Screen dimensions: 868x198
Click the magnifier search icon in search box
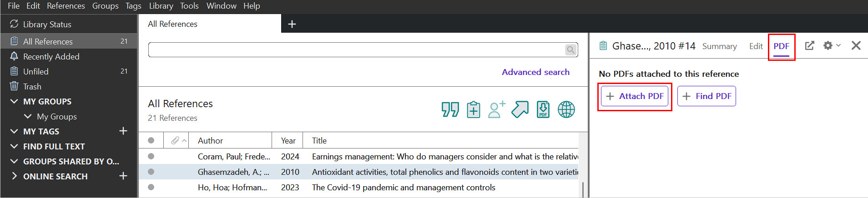570,49
